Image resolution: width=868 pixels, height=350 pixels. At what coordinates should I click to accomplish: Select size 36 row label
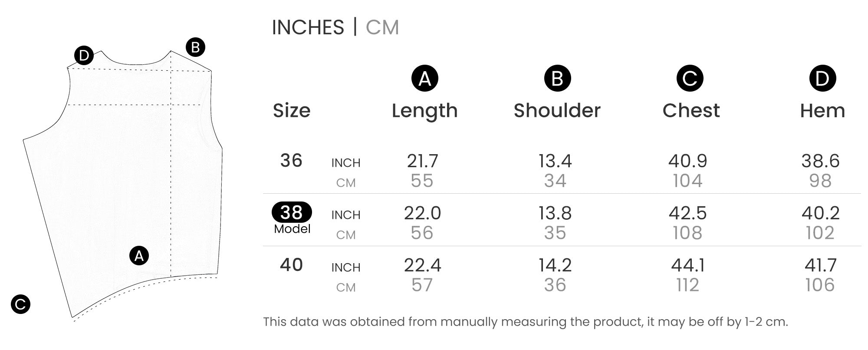pyautogui.click(x=291, y=161)
